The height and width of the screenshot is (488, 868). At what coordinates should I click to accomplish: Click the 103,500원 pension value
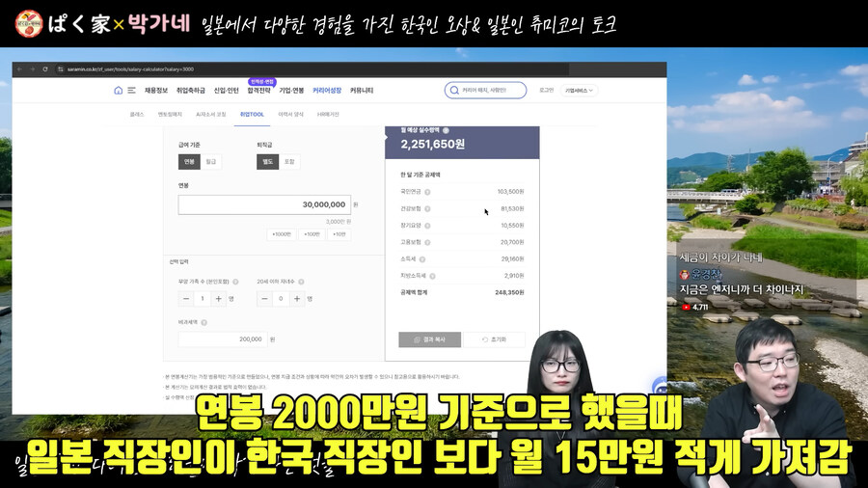[x=510, y=192]
